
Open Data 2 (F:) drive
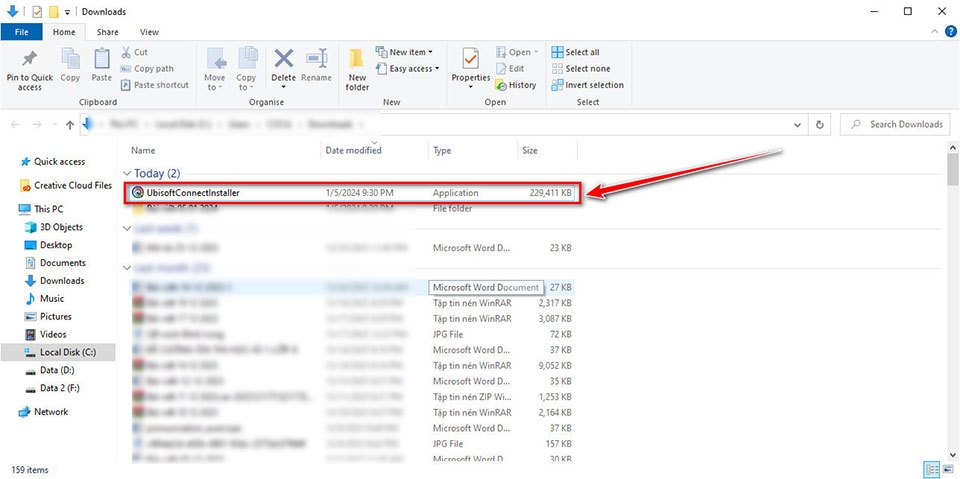53,388
